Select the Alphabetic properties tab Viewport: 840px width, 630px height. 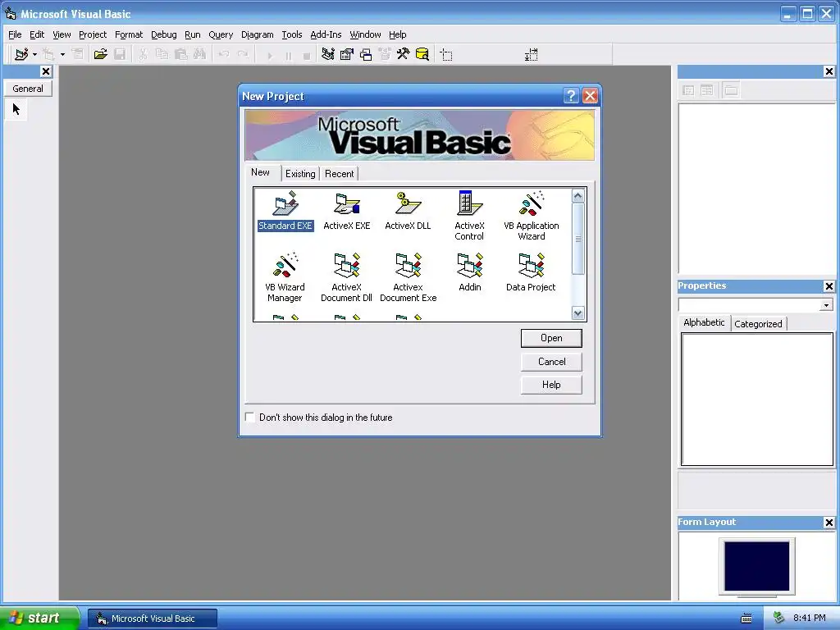click(x=704, y=322)
